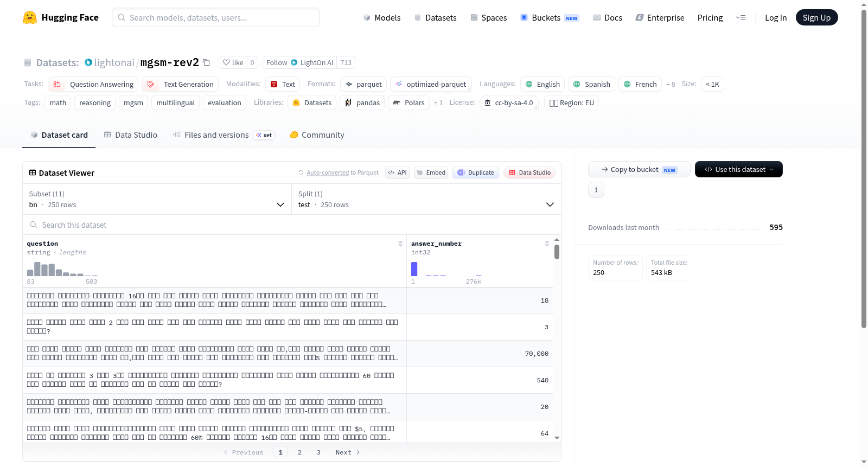Sort the question column with the sort icon
Image resolution: width=868 pixels, height=467 pixels.
click(x=400, y=244)
